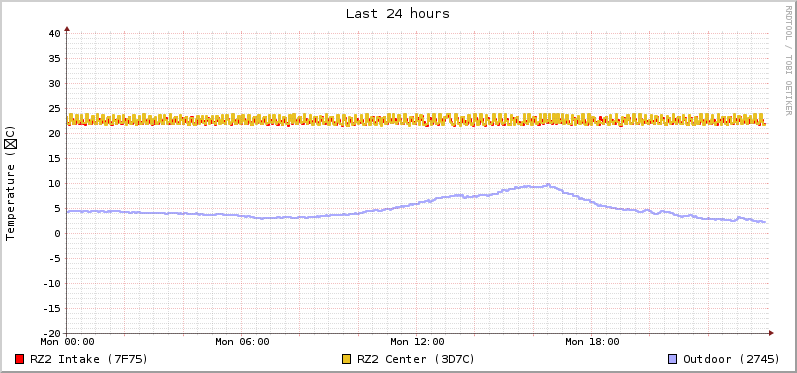Click the -20 degree axis label
Screen dimensions: 797x373
51,333
